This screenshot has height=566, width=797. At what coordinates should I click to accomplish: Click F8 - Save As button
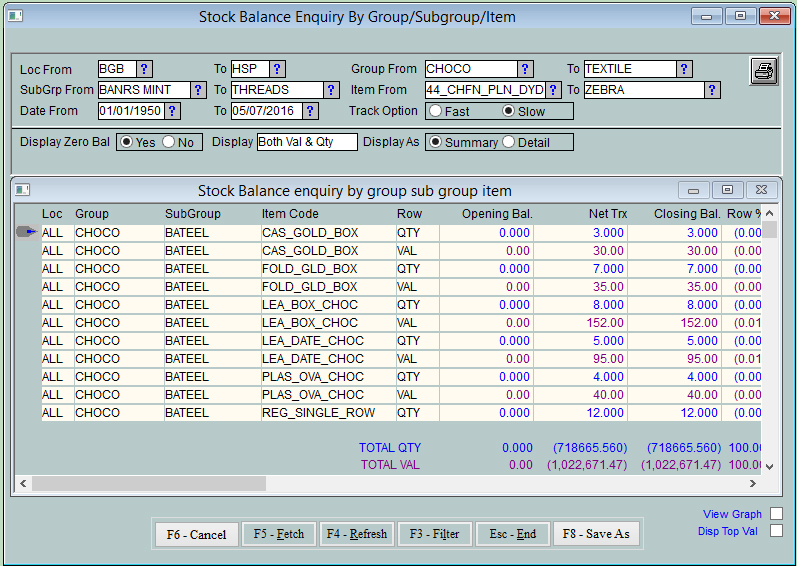click(x=596, y=534)
